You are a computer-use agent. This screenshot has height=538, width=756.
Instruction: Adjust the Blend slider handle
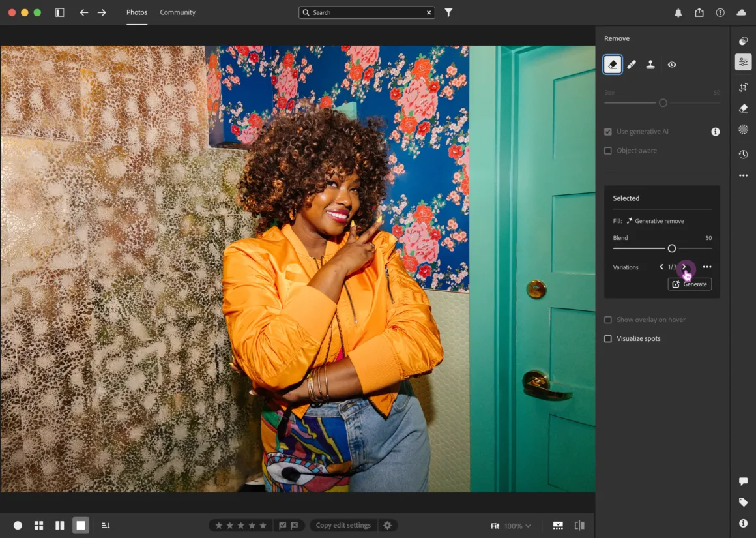pos(672,248)
